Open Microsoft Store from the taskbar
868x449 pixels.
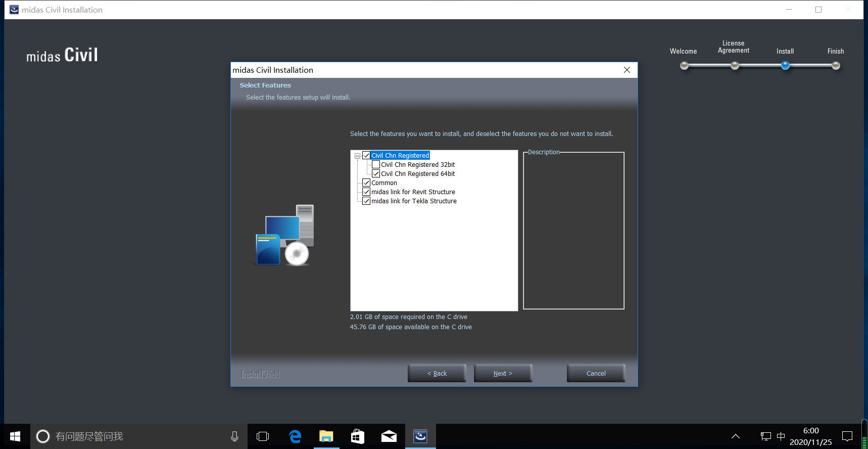click(x=358, y=436)
